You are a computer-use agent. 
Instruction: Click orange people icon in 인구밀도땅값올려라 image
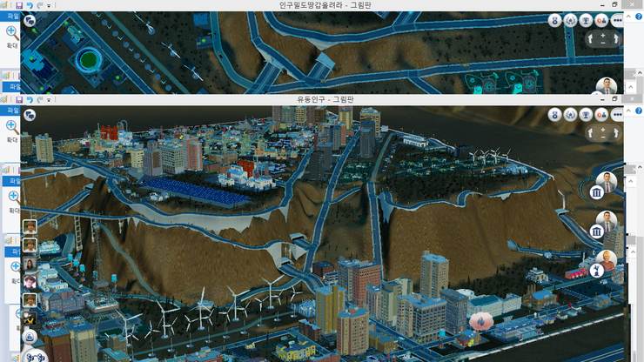click(601, 21)
